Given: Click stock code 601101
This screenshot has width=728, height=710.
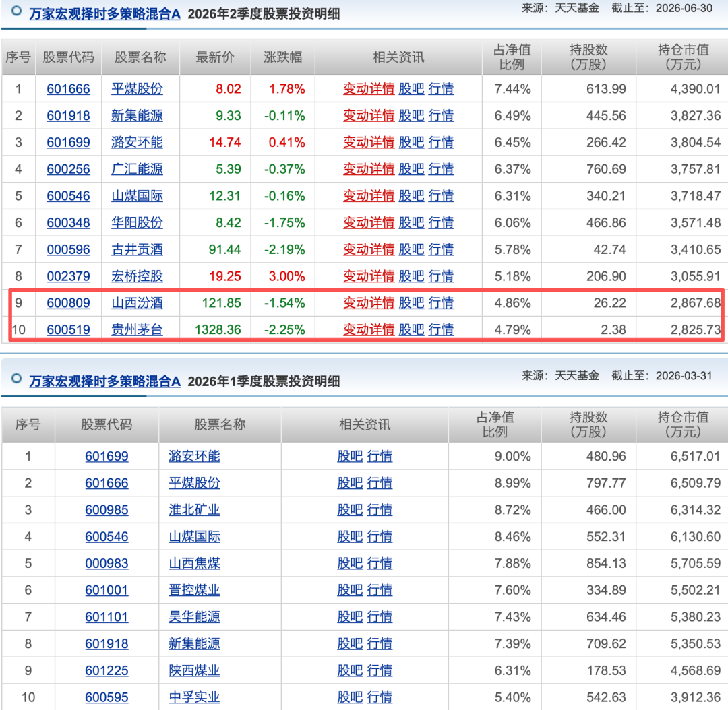Looking at the screenshot, I should click(107, 617).
